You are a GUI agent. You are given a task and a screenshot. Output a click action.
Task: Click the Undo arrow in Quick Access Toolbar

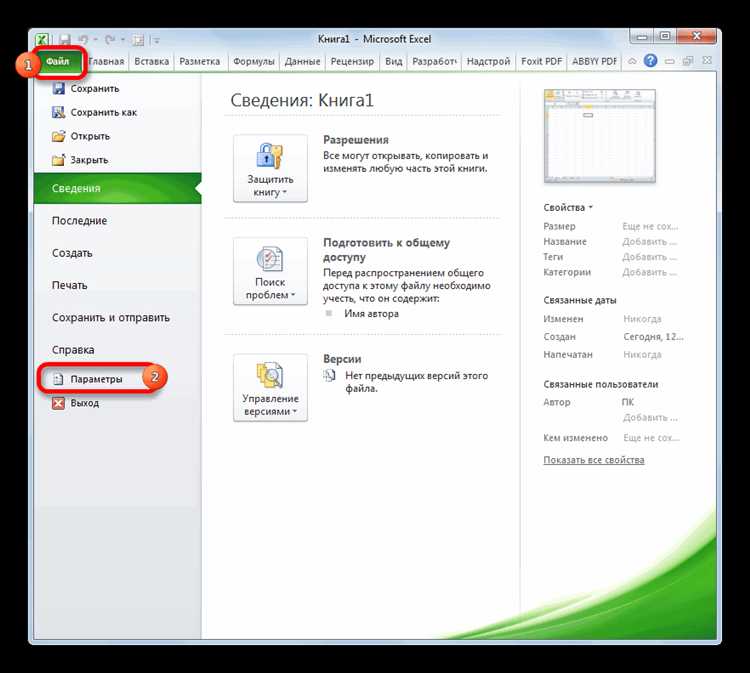[83, 40]
